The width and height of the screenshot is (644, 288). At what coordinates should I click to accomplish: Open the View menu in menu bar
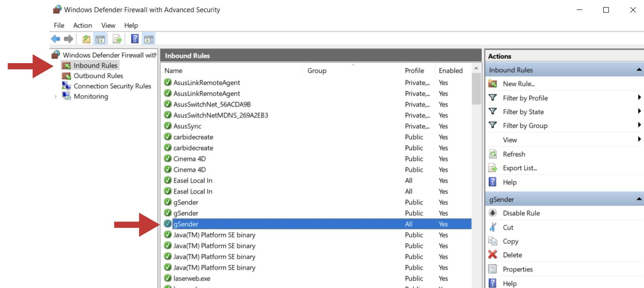[x=108, y=25]
